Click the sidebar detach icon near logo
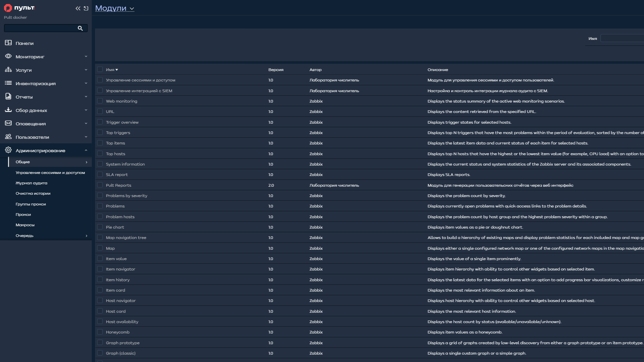644x362 pixels. tap(86, 8)
